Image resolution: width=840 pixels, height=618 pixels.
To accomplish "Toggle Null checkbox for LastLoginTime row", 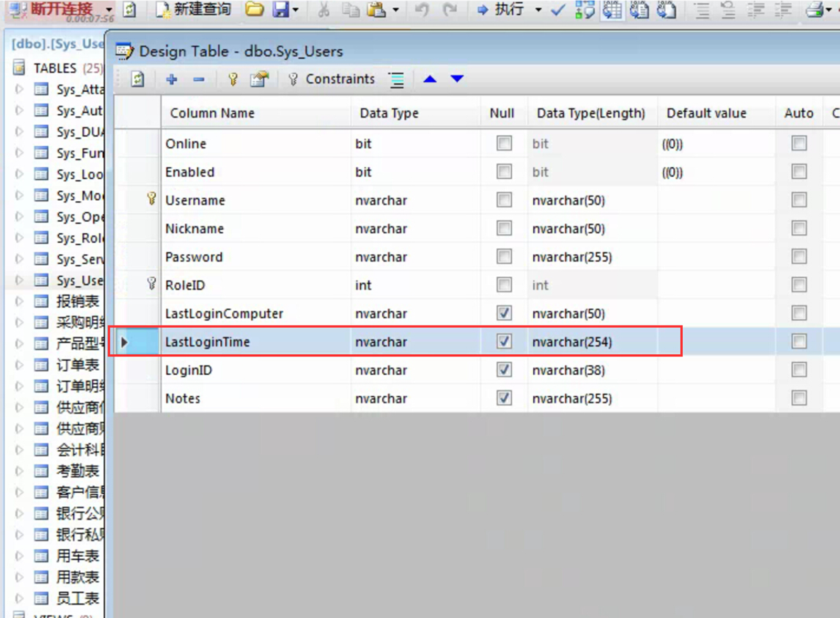I will [504, 342].
